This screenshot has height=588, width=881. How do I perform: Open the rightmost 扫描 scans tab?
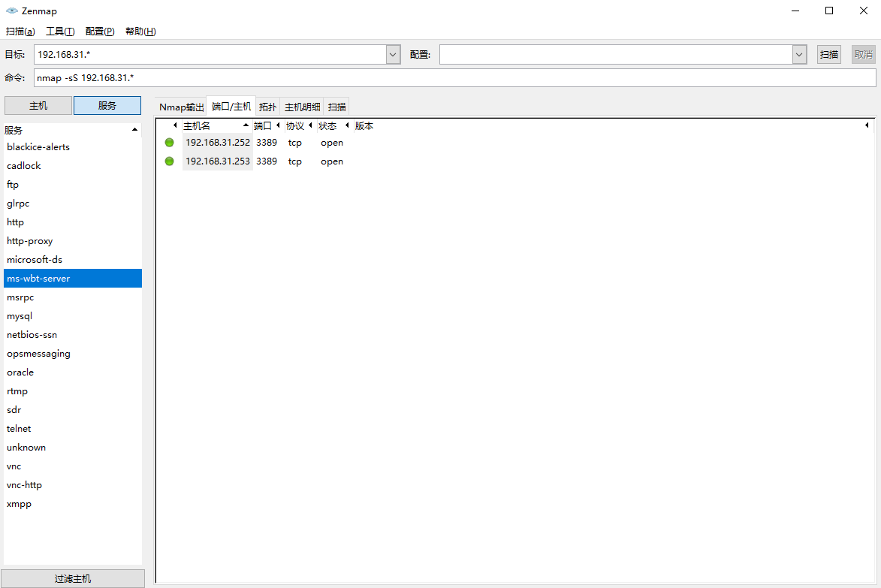click(337, 107)
